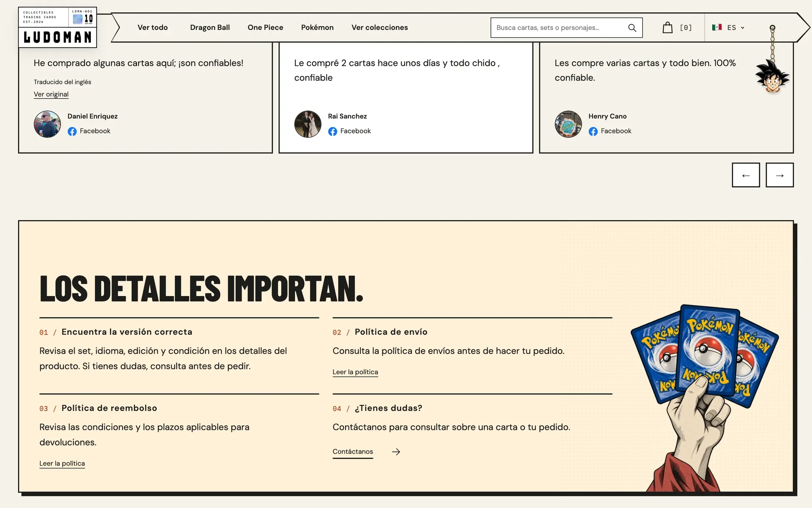Click Rai Sanchez's profile photo
Screen dimensions: 812x508
coord(308,124)
